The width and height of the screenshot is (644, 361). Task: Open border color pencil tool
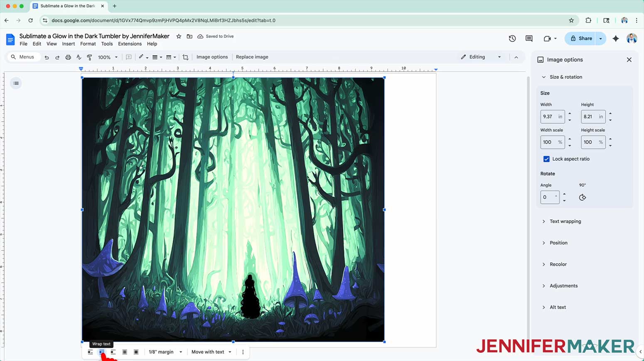[143, 57]
